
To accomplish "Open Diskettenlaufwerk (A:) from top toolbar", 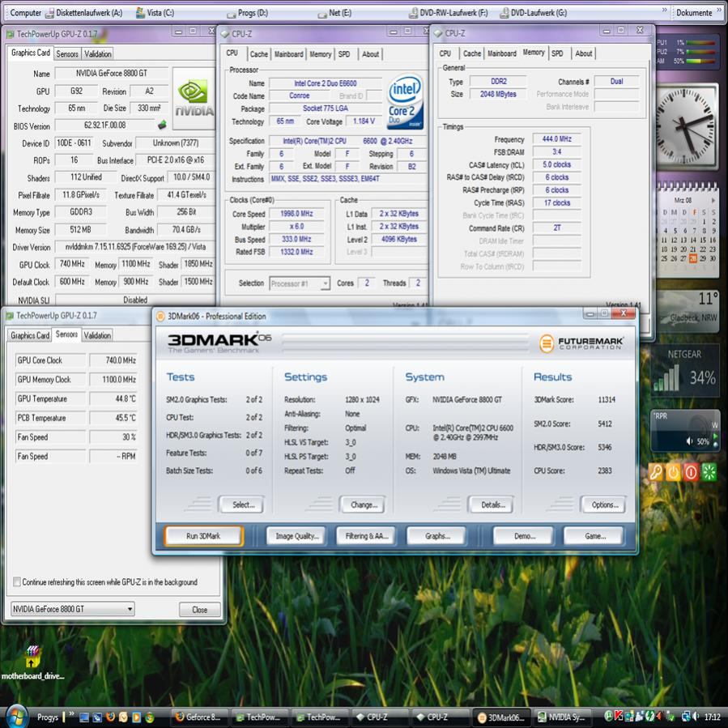I will [84, 13].
